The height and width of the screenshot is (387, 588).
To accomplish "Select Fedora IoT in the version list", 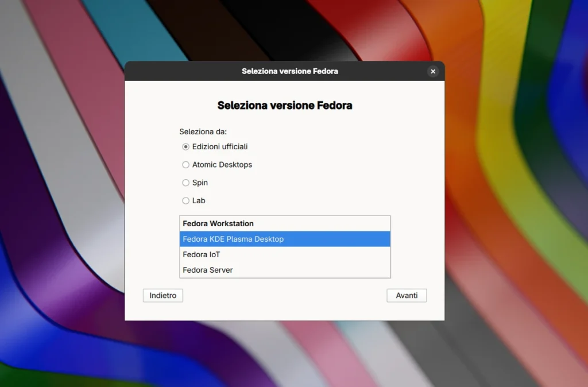I will click(200, 254).
